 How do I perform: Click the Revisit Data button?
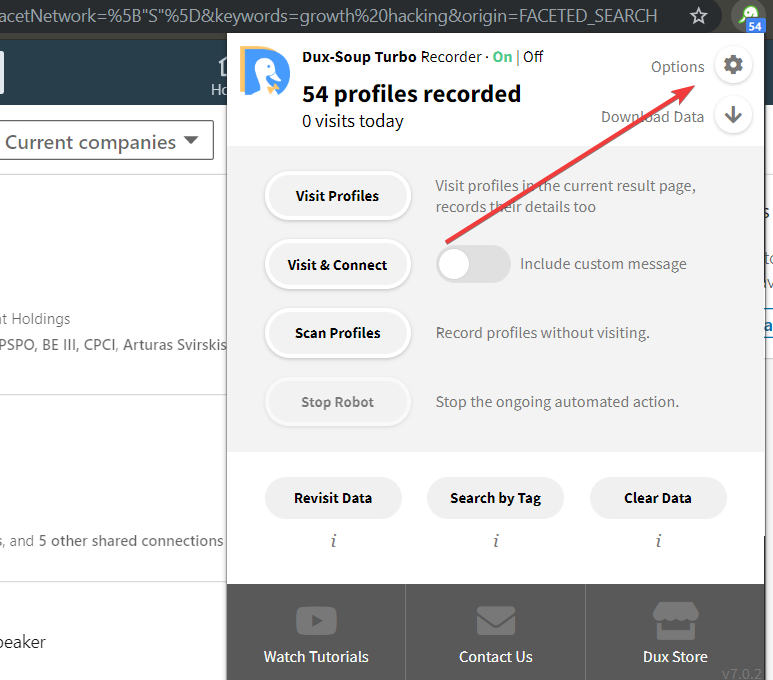(333, 498)
